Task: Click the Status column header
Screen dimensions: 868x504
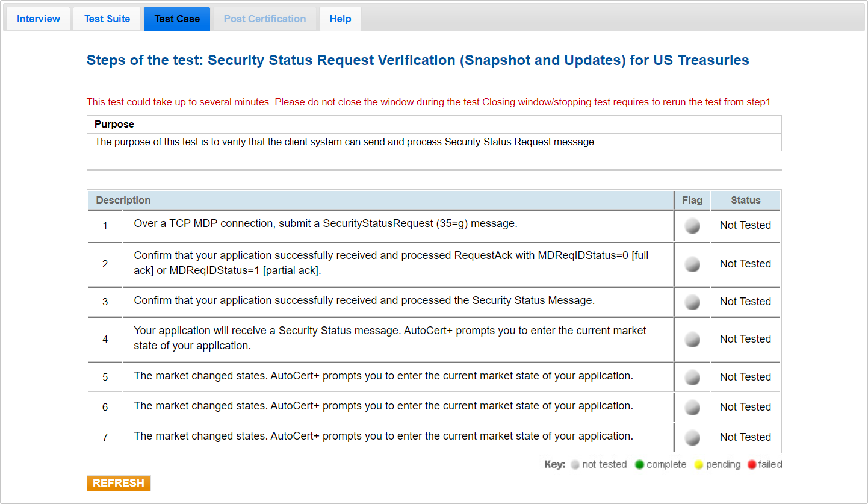Action: [745, 201]
